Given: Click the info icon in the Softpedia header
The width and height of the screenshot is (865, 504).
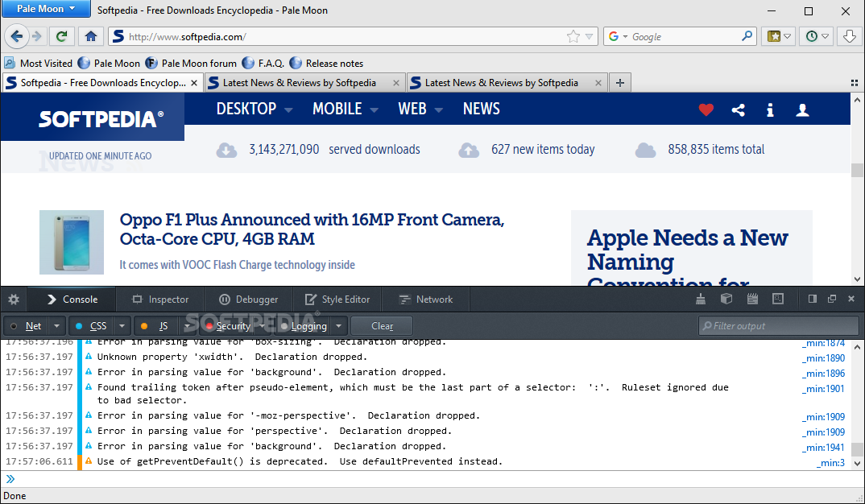Looking at the screenshot, I should point(770,109).
